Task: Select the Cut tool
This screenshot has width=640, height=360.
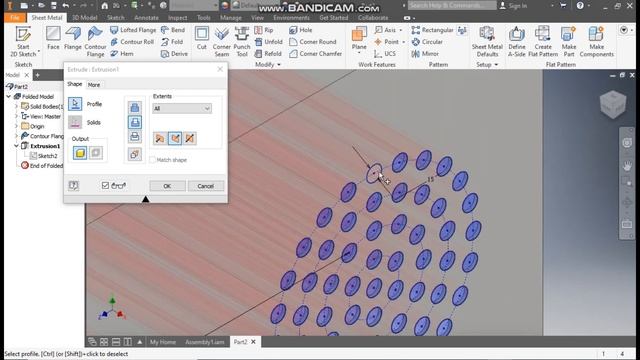Action: tap(202, 38)
